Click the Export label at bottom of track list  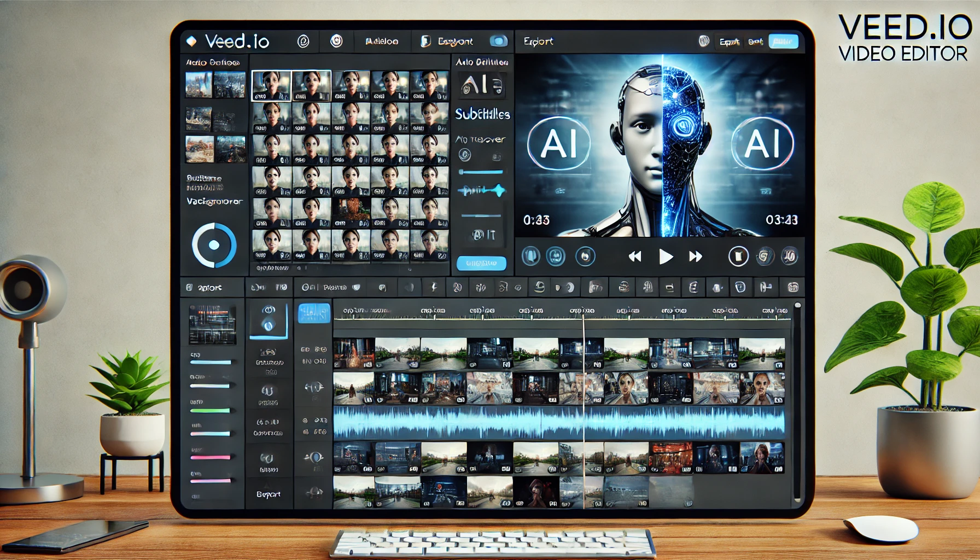coord(269,494)
